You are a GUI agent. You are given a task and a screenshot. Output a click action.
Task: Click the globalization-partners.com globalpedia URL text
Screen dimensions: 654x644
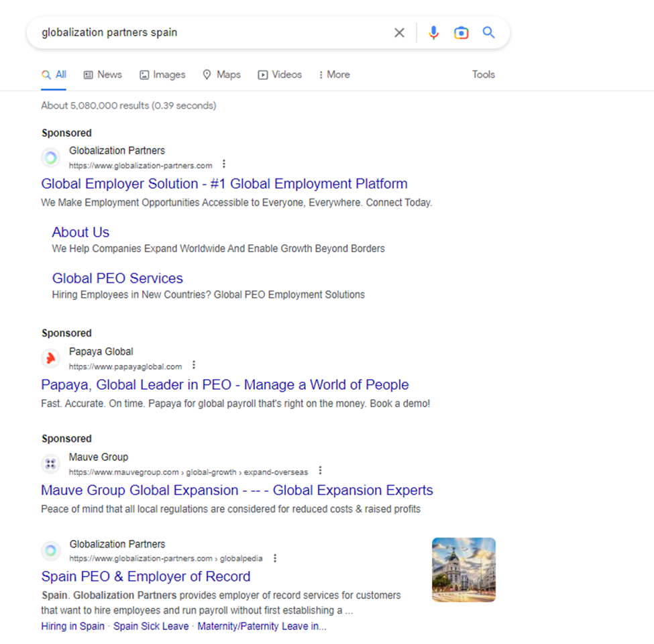coord(166,559)
